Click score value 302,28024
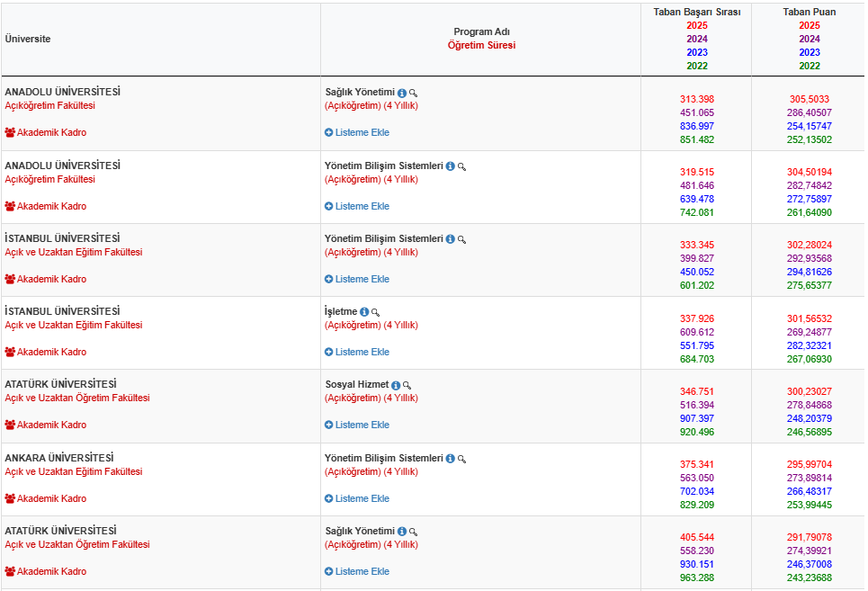 click(x=810, y=246)
